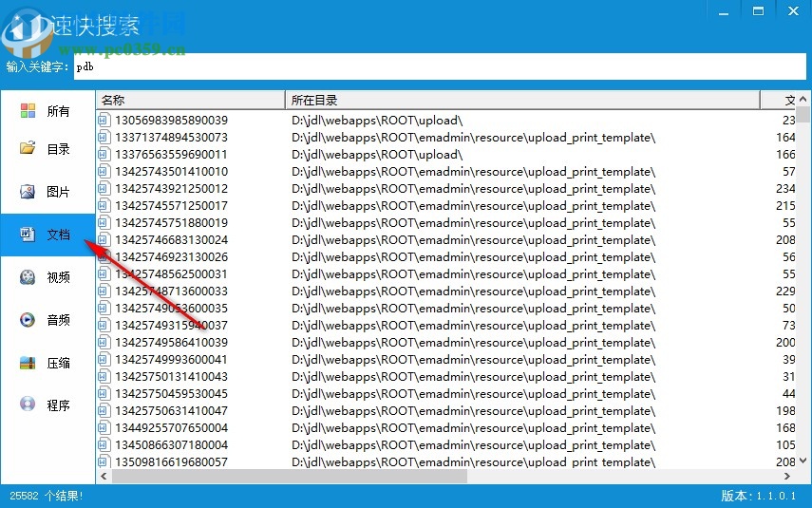Open the 所有 category tab label
This screenshot has width=812, height=508.
[58, 111]
